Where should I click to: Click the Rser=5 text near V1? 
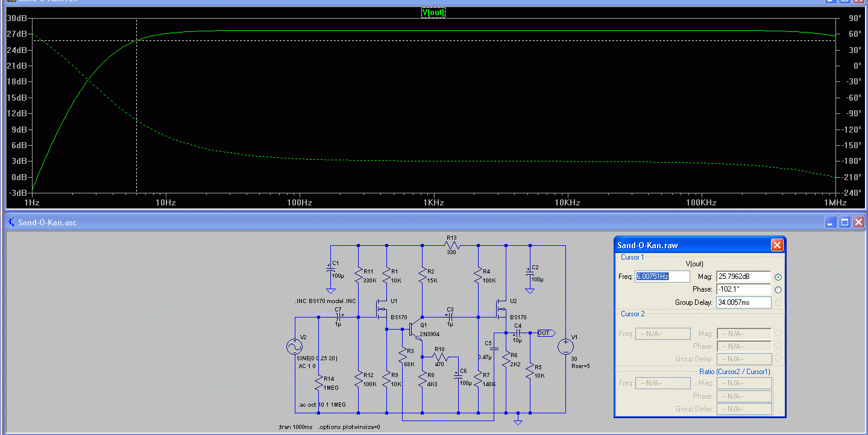coord(580,366)
